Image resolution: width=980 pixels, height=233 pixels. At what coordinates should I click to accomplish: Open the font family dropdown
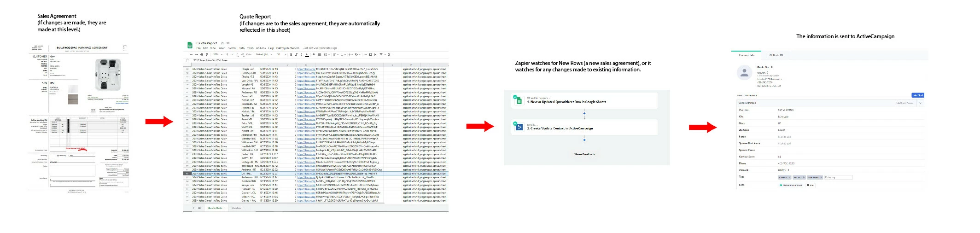click(x=265, y=54)
